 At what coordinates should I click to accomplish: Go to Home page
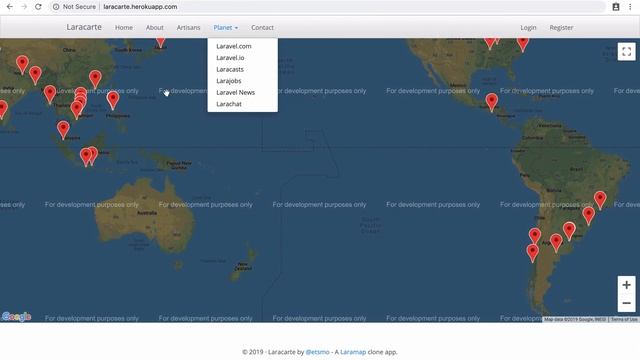coord(124,27)
